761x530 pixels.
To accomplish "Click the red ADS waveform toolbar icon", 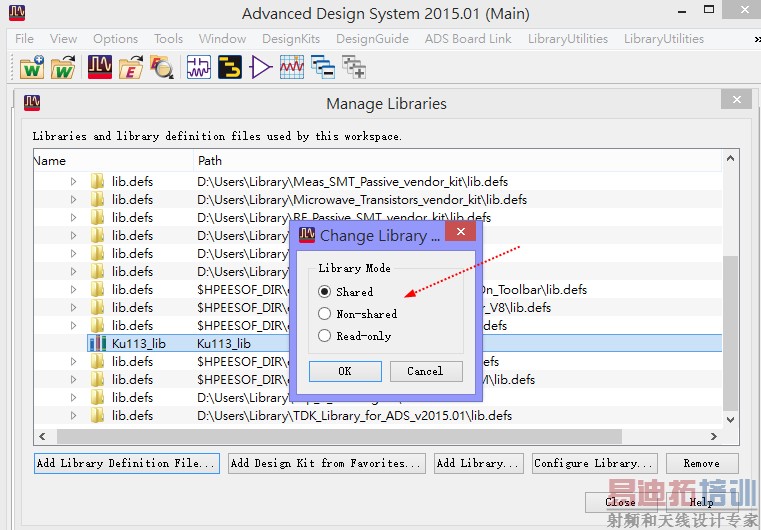I will pos(100,67).
